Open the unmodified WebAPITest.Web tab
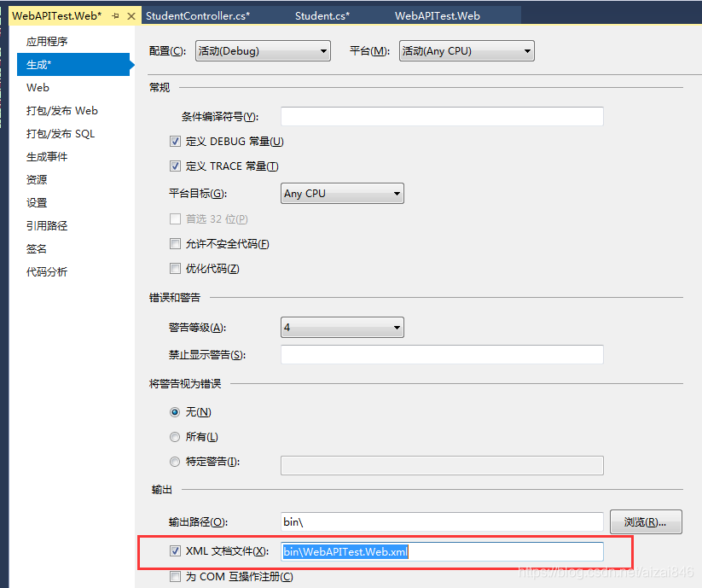 point(438,15)
